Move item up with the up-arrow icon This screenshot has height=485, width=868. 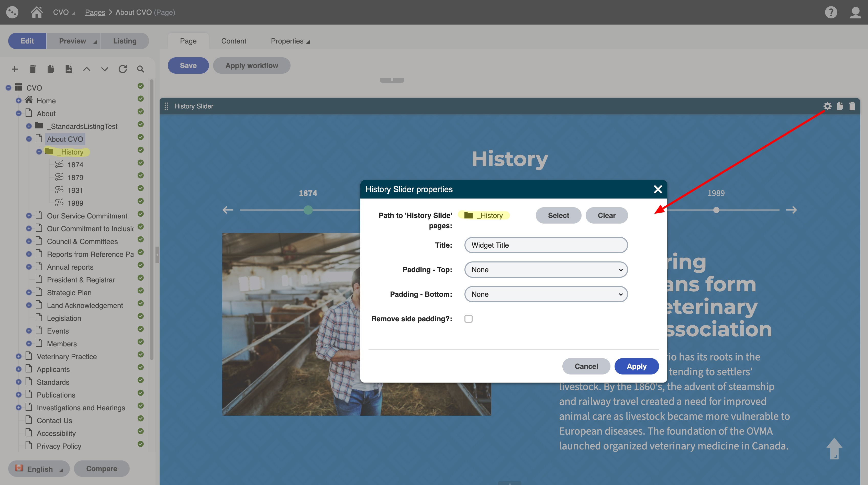[87, 69]
